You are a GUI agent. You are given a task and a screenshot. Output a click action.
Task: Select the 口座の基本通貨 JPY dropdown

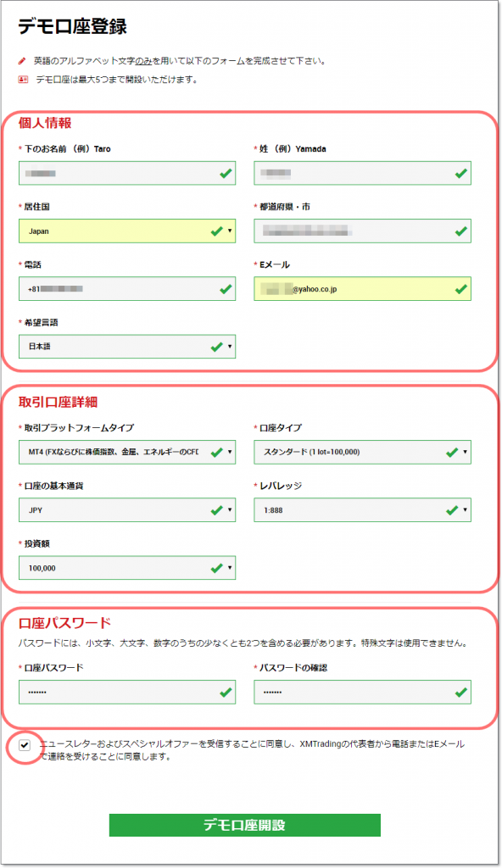[127, 510]
